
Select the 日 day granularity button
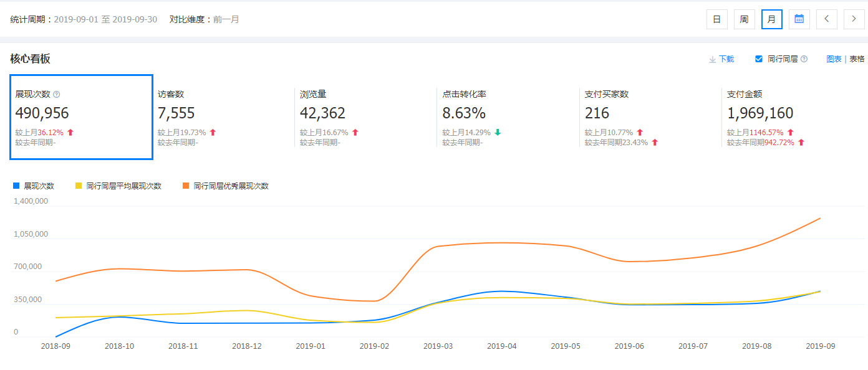[716, 19]
